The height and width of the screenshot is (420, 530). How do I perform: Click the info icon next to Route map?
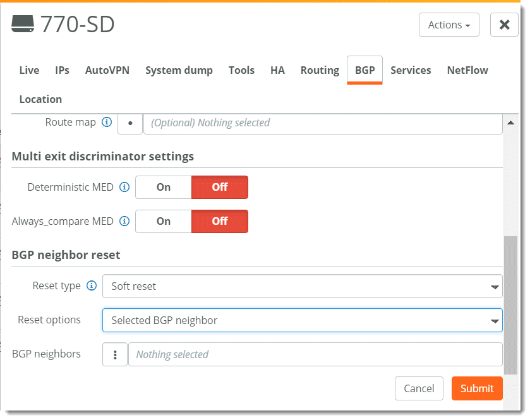point(107,123)
